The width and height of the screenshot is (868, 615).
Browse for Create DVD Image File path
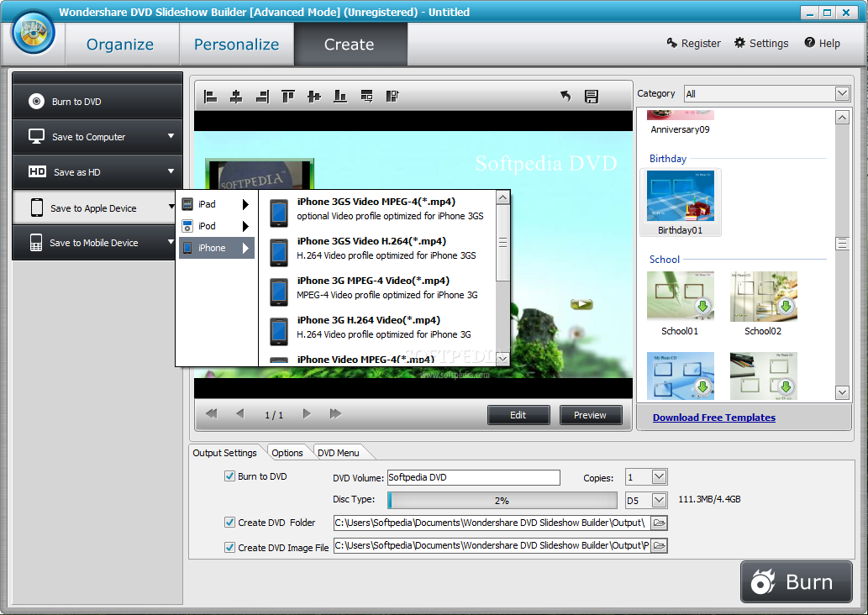click(659, 545)
